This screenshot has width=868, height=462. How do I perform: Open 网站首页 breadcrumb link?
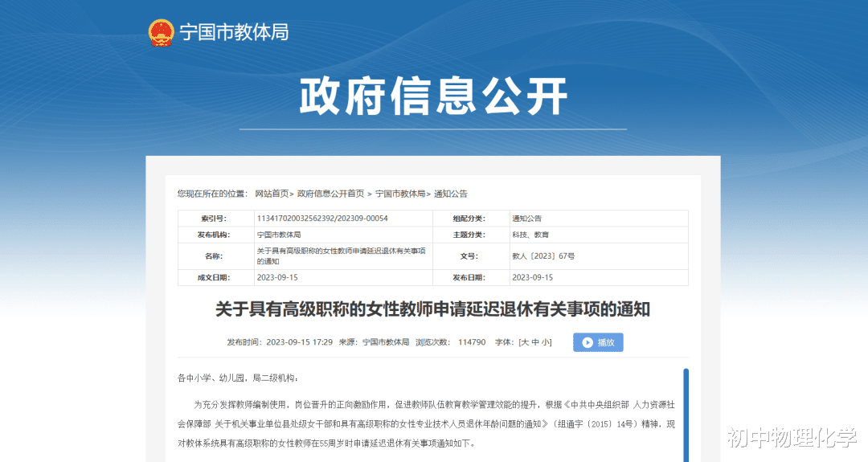[x=272, y=194]
